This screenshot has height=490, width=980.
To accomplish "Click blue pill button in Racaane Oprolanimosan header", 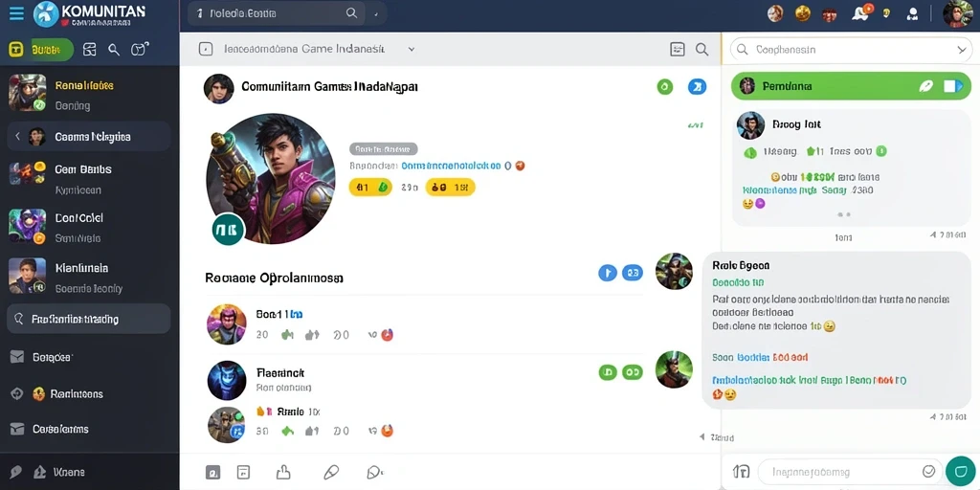I will pyautogui.click(x=633, y=273).
